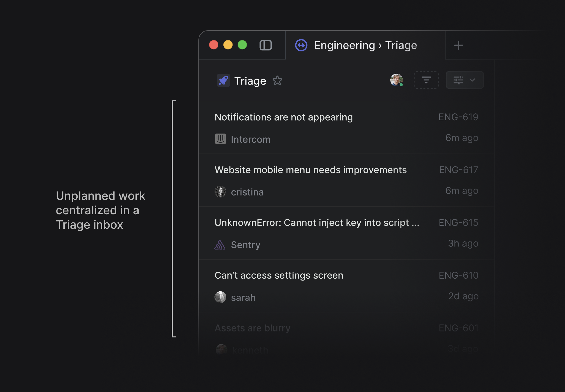Toggle the sidebar panel icon
The height and width of the screenshot is (392, 565).
(265, 45)
